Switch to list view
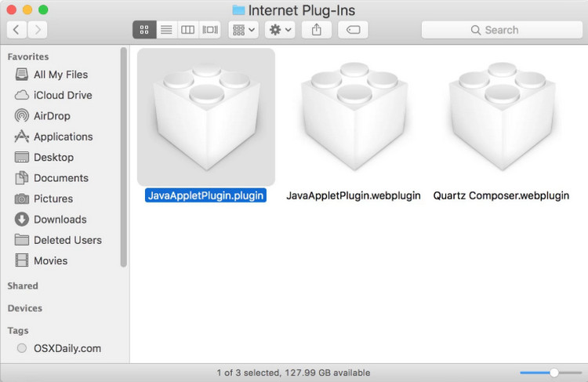 (166, 30)
